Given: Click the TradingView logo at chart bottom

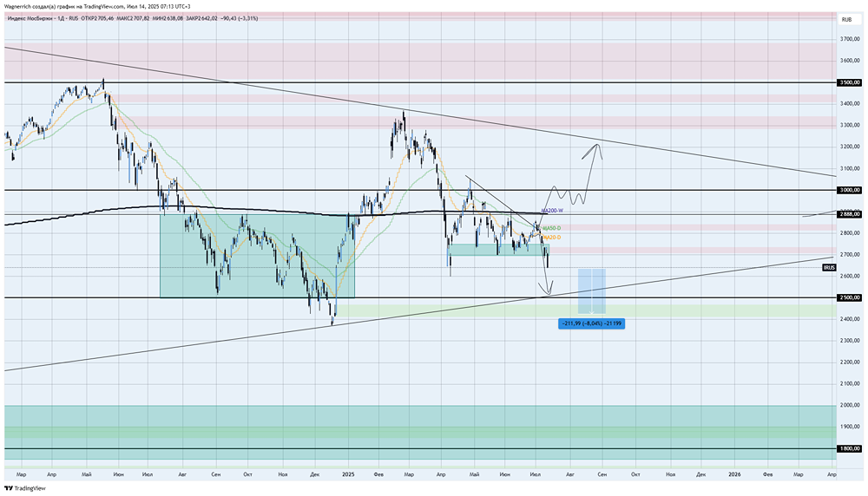Looking at the screenshot, I should click(25, 488).
